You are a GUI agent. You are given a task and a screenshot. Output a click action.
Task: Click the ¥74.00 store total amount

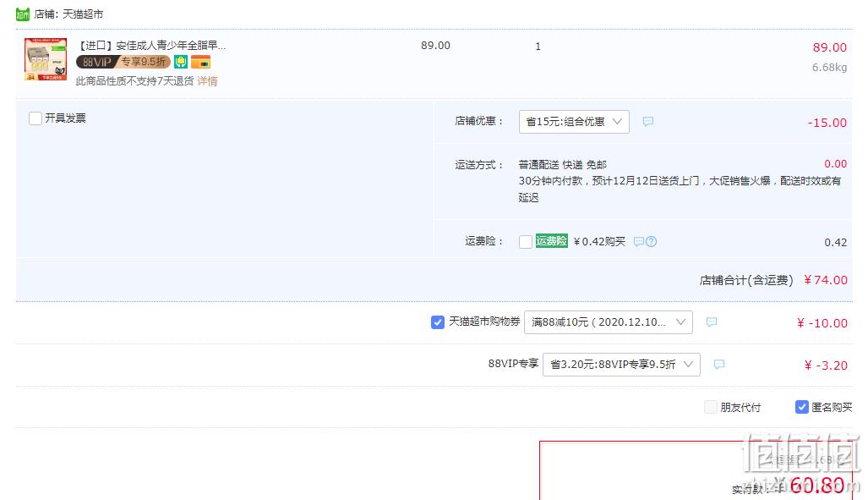(826, 281)
